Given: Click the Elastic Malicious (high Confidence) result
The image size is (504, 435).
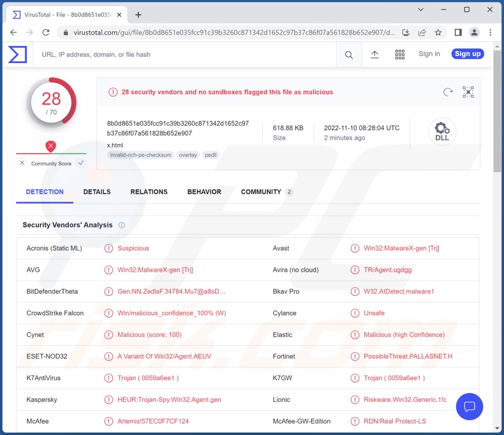Looking at the screenshot, I should coord(404,335).
